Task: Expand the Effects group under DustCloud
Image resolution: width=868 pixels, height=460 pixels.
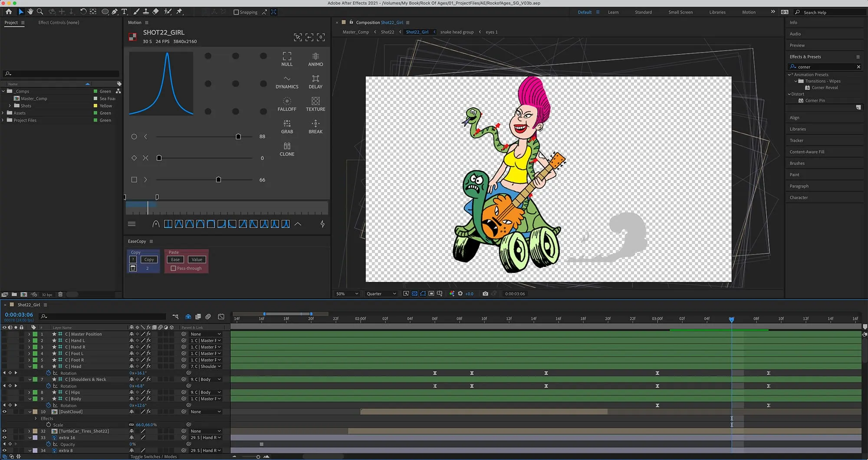Action: (x=36, y=418)
